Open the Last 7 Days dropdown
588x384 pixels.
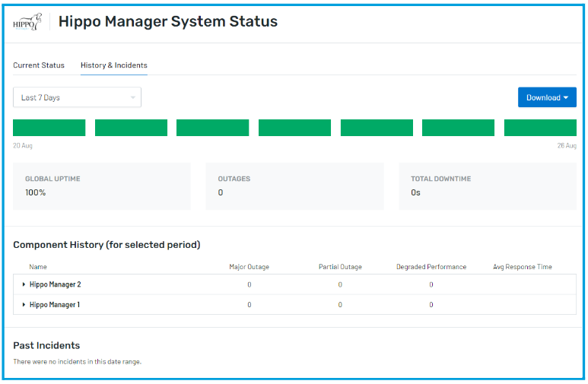tap(78, 97)
